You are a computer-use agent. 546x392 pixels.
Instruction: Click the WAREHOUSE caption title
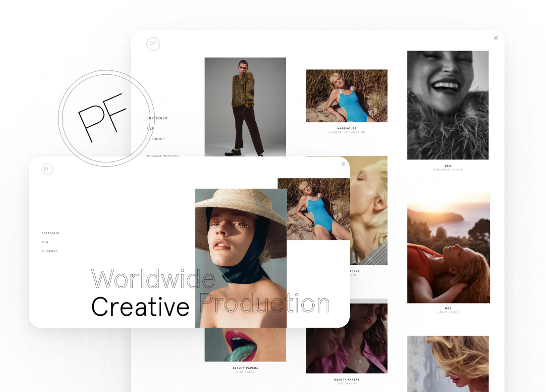tap(347, 128)
